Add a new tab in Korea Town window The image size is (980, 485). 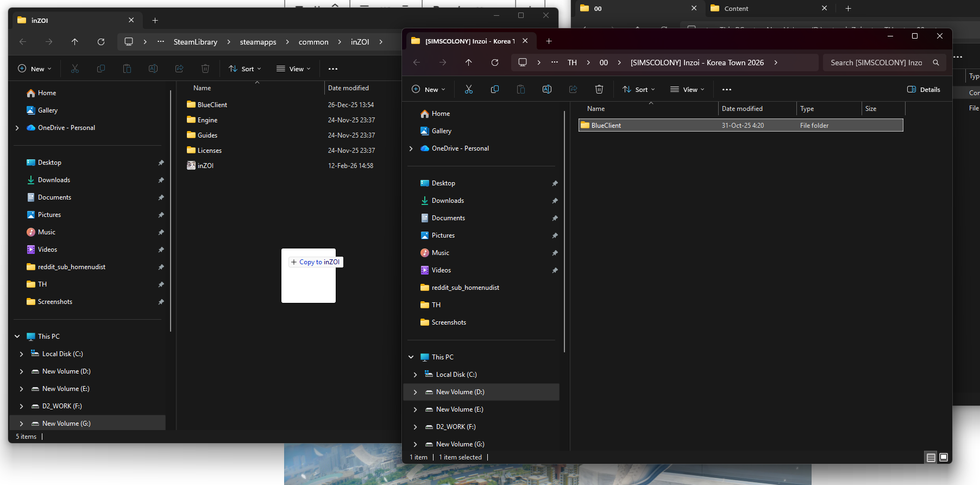tap(549, 41)
